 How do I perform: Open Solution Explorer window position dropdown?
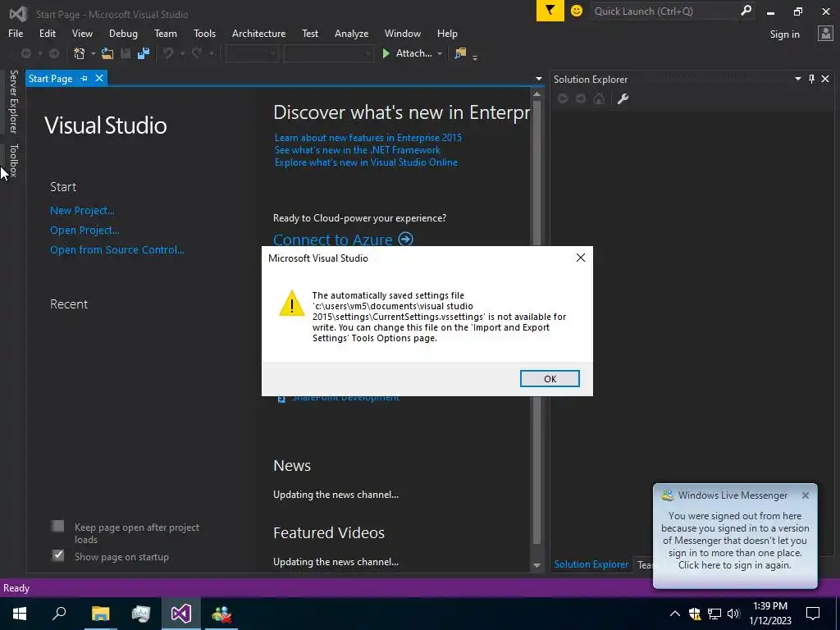797,79
